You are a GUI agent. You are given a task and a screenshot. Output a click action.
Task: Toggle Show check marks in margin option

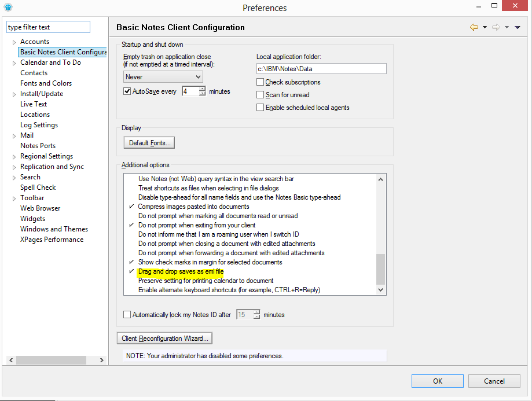[x=210, y=262]
